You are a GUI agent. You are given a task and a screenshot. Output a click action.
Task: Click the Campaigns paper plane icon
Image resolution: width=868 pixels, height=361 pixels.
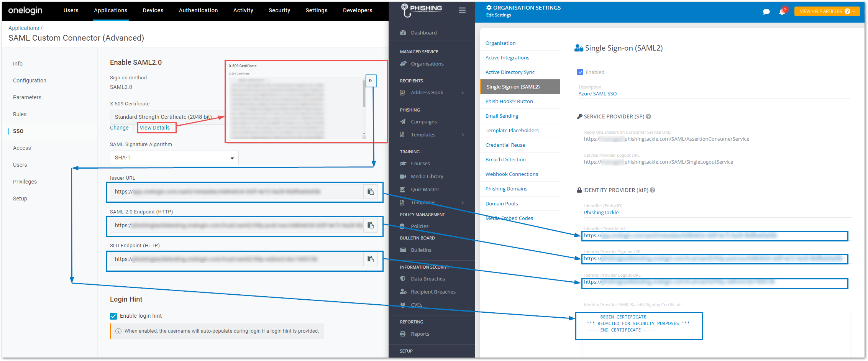tap(403, 121)
